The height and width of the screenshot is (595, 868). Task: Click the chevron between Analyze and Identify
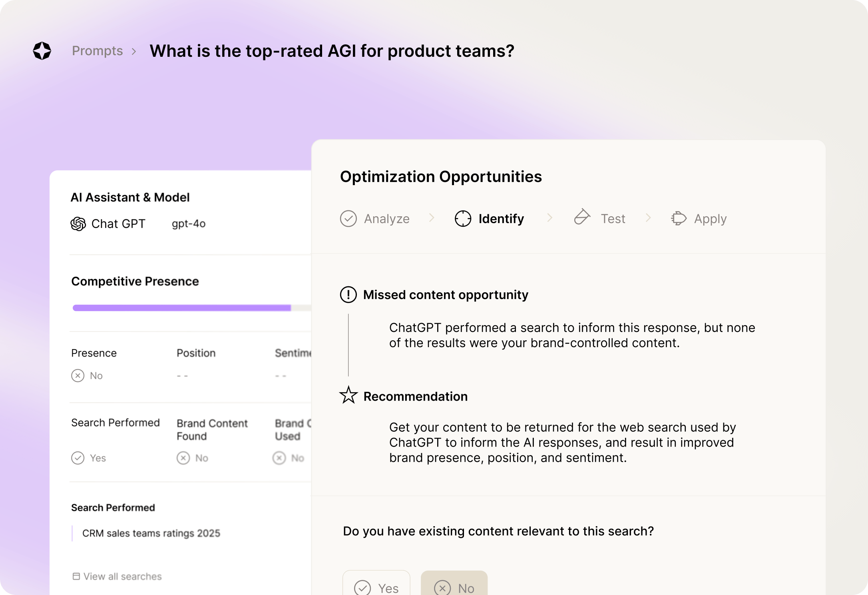click(x=432, y=218)
